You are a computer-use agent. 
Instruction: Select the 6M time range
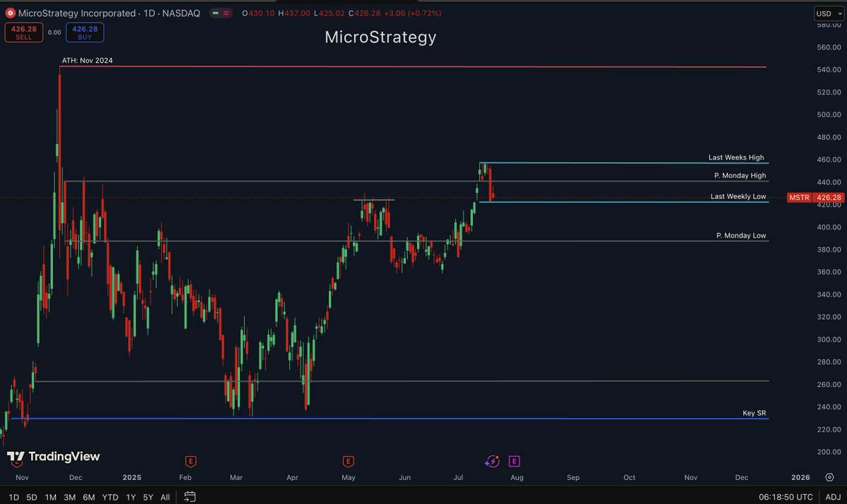pyautogui.click(x=89, y=497)
